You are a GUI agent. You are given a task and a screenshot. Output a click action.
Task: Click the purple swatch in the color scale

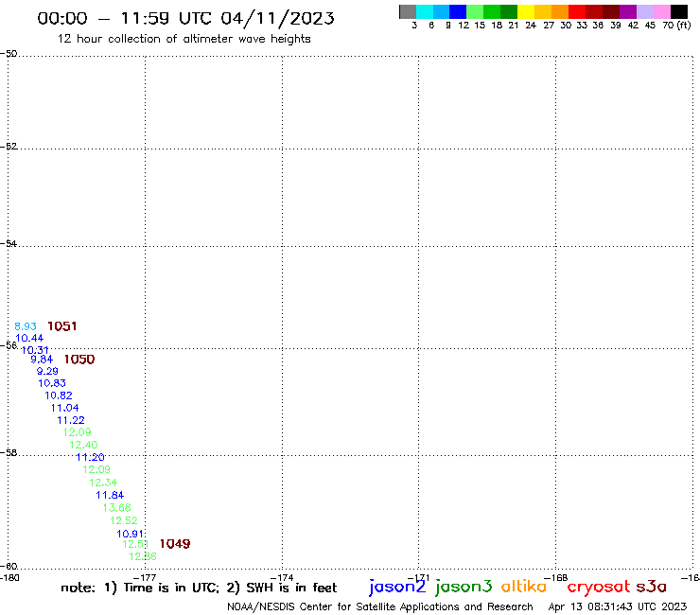(628, 11)
